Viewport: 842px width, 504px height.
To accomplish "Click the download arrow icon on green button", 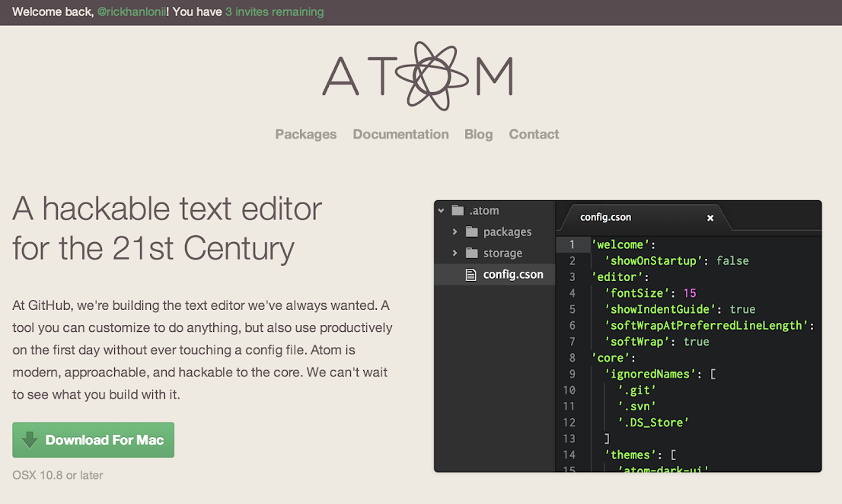I will [x=30, y=439].
